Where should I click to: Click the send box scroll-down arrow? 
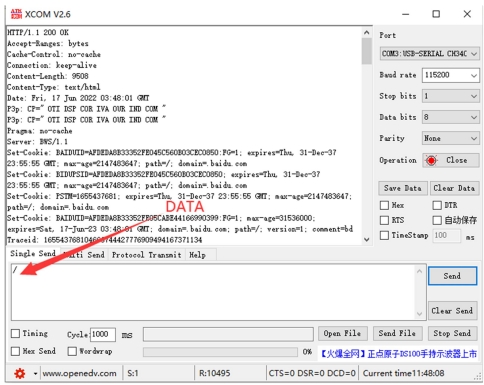click(419, 314)
